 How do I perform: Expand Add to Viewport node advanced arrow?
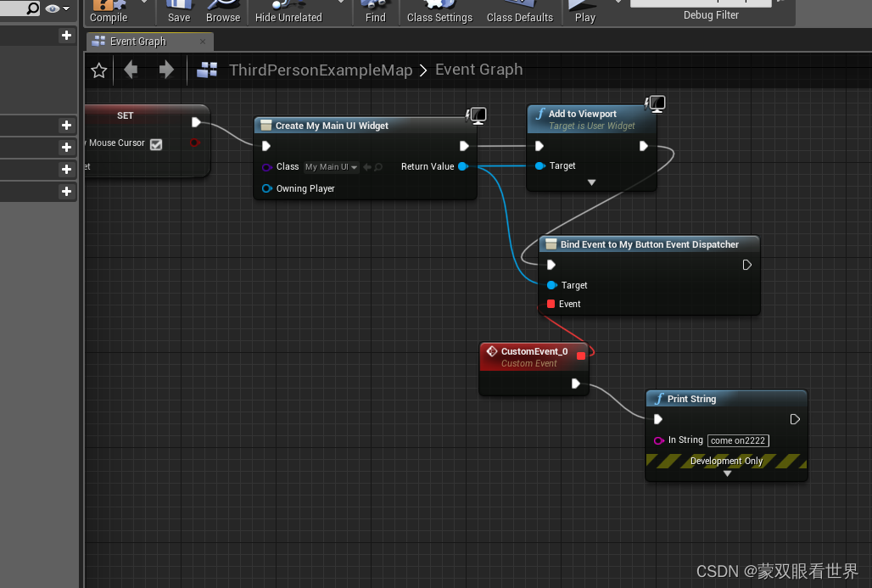pyautogui.click(x=592, y=182)
